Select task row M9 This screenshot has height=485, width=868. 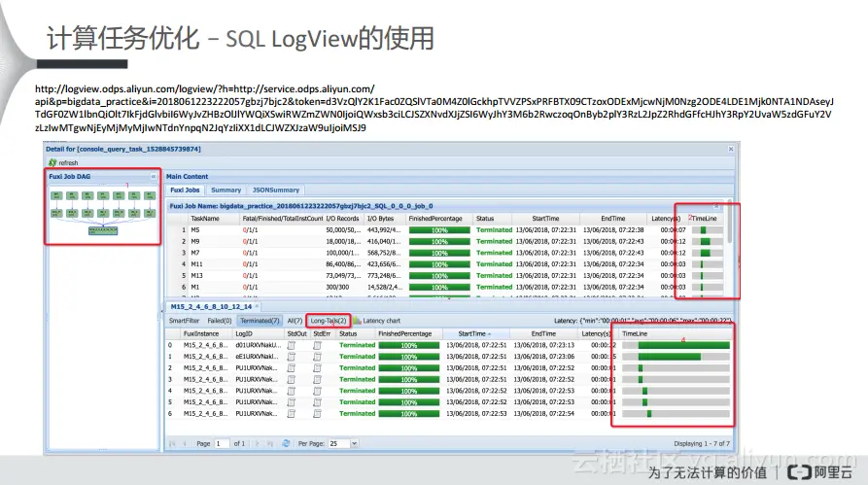446,241
